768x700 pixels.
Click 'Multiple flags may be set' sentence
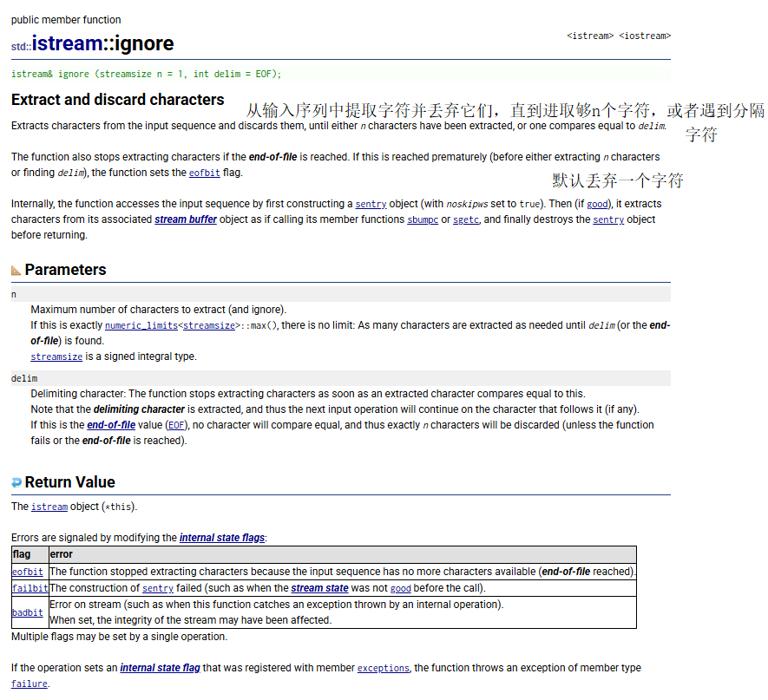coord(119,637)
